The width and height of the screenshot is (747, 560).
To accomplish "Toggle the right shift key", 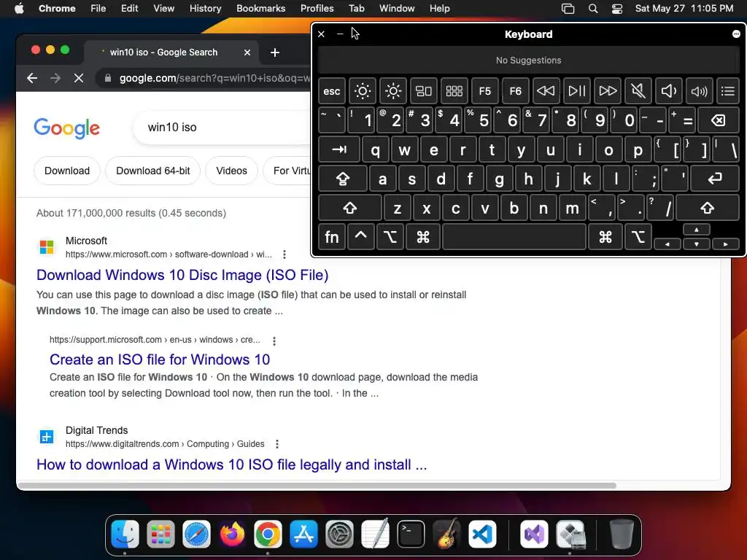I will click(708, 208).
